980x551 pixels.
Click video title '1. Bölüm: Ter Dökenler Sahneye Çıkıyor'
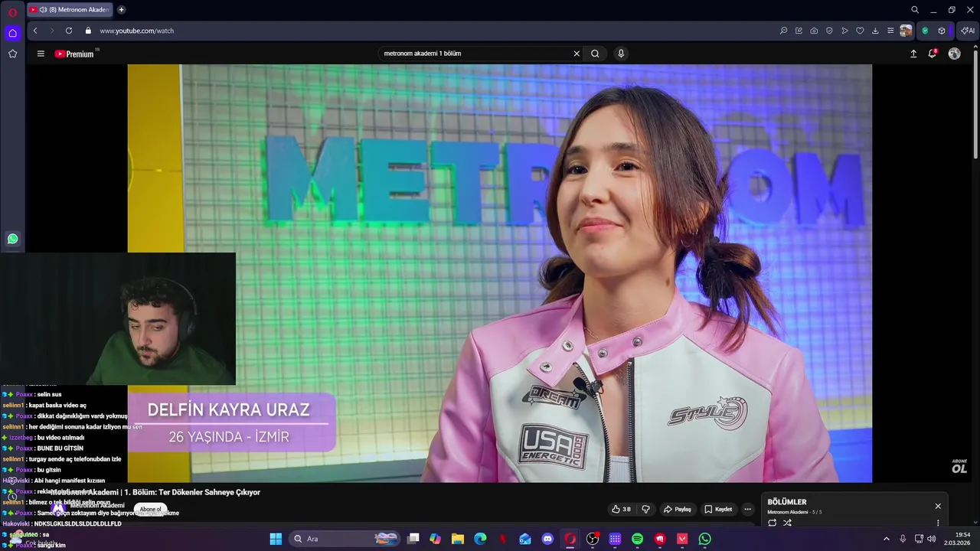click(x=194, y=492)
